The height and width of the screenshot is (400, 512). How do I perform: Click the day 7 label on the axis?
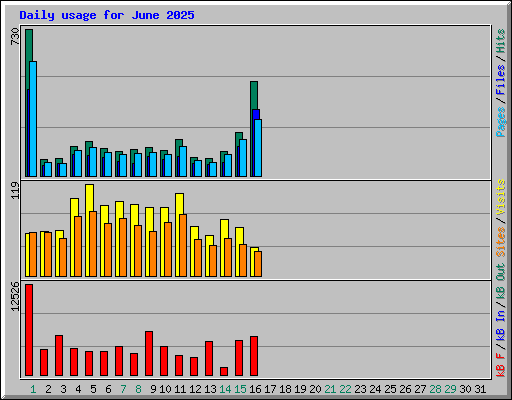click(x=123, y=389)
